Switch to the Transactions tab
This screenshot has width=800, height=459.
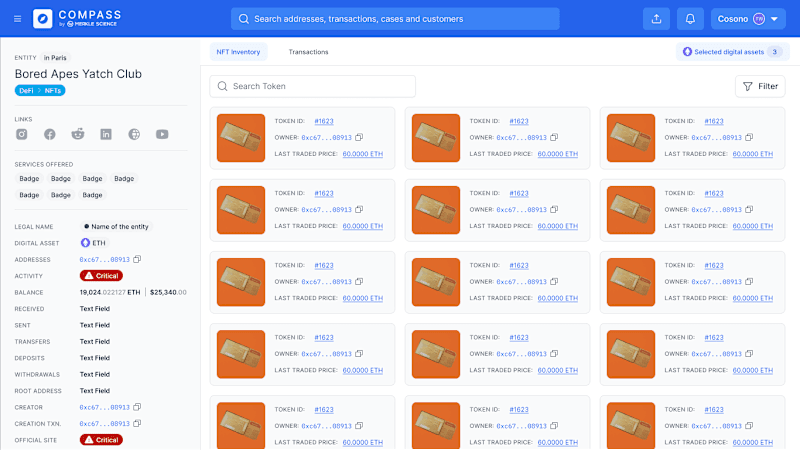pyautogui.click(x=308, y=52)
